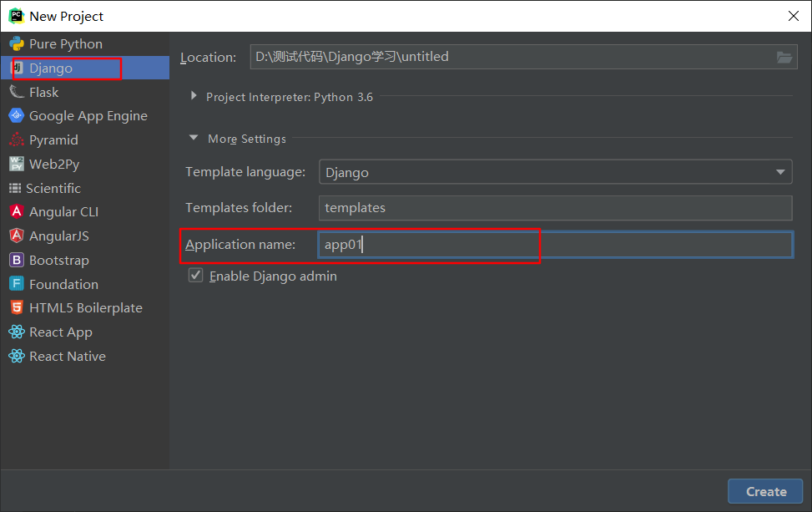Choose the React App icon
Screen dimensions: 812x512
tap(17, 332)
